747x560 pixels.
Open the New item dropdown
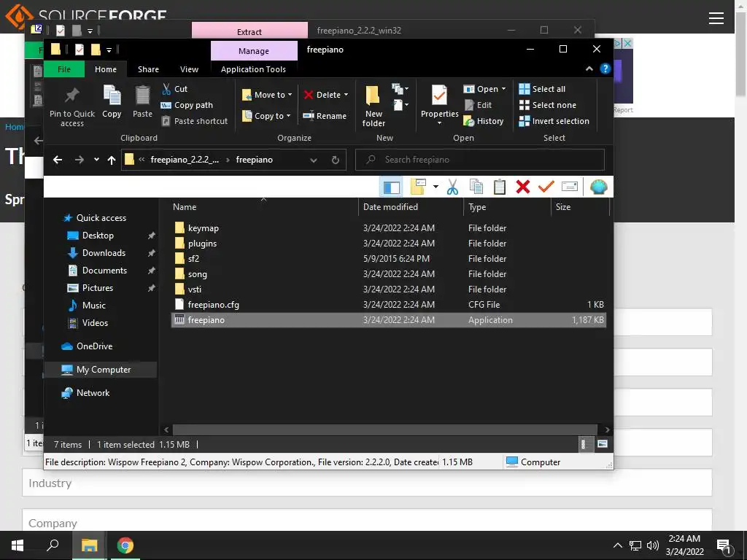[400, 88]
